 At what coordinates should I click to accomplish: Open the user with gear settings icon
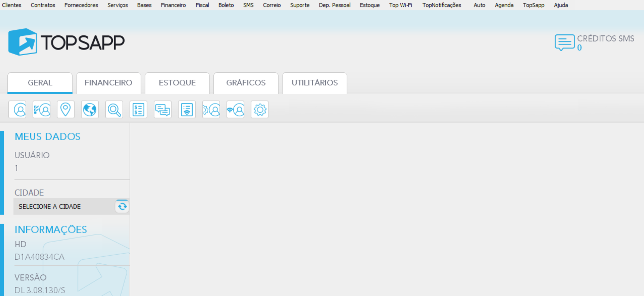[x=211, y=109]
